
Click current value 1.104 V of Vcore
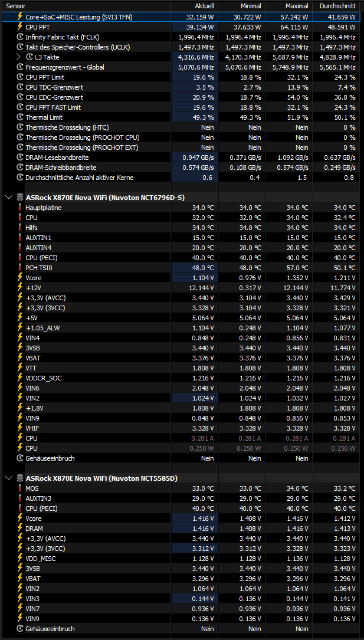pos(203,278)
